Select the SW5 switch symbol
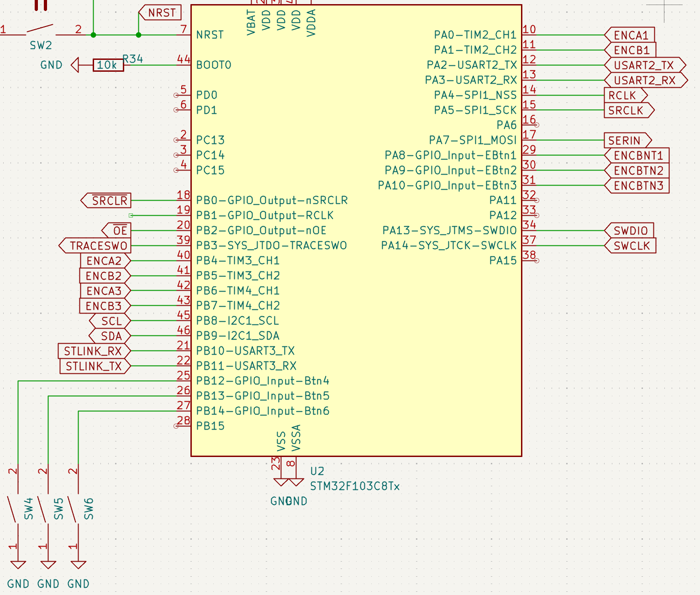700x595 pixels. point(43,509)
